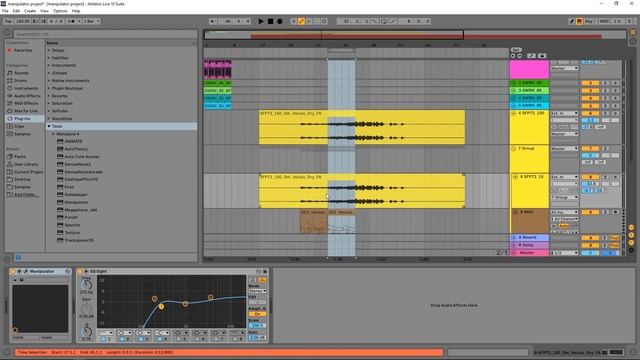Open the Help menu
Viewport: 640px width, 360px height.
pos(76,11)
